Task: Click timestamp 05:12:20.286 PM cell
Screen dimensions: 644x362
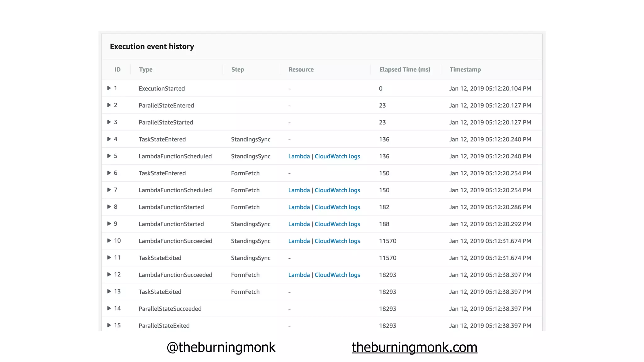Action: pyautogui.click(x=490, y=207)
